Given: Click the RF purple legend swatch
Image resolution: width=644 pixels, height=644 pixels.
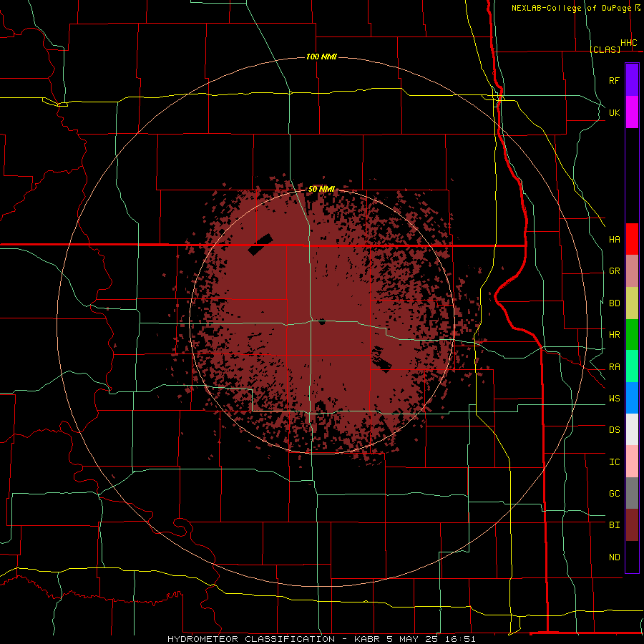Looking at the screenshot, I should coord(632,80).
